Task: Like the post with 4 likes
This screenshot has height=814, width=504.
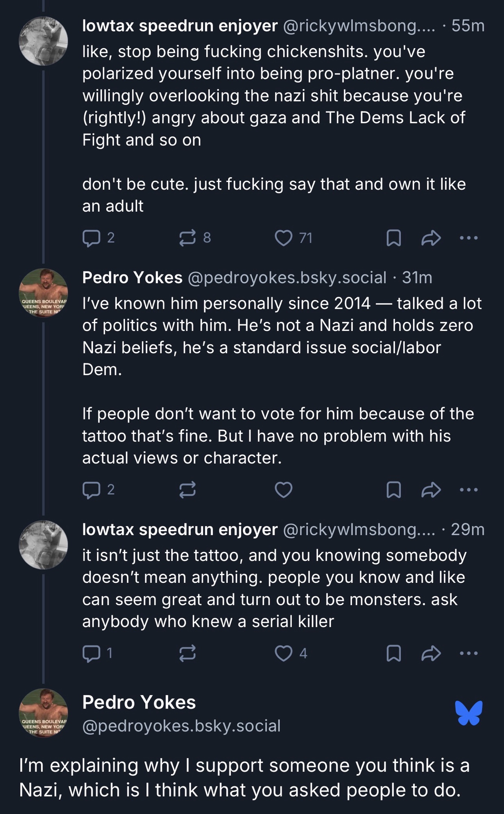Action: pyautogui.click(x=284, y=653)
